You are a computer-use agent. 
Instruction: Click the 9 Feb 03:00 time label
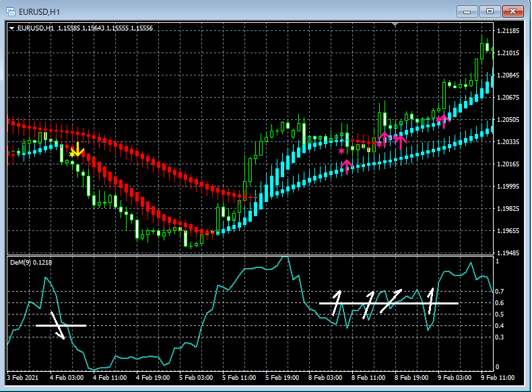(x=455, y=377)
